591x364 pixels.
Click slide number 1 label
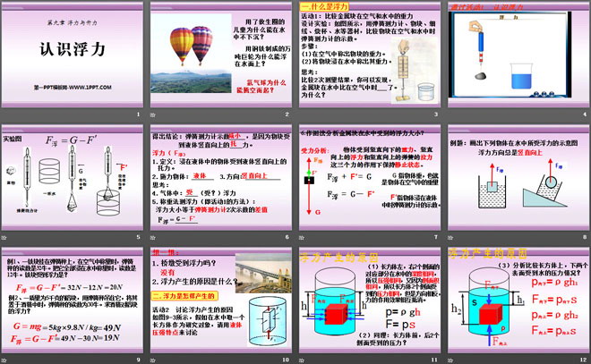click(138, 114)
